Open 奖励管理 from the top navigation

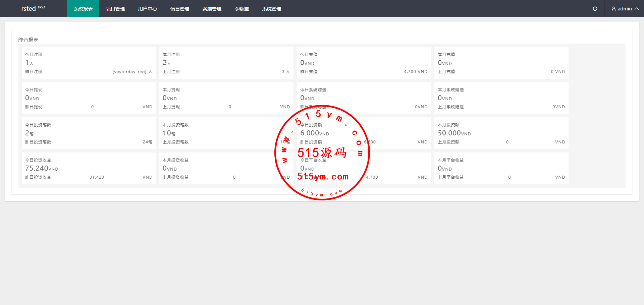212,9
